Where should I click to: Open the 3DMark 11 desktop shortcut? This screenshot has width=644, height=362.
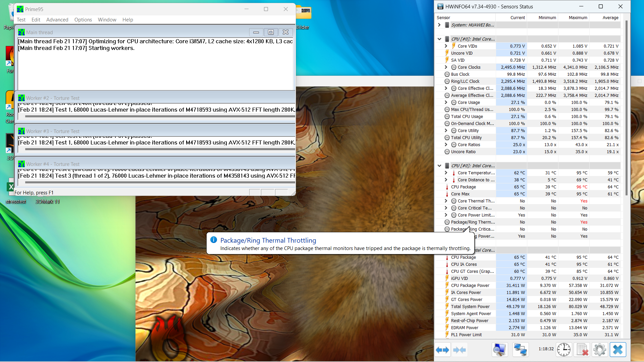tap(47, 201)
